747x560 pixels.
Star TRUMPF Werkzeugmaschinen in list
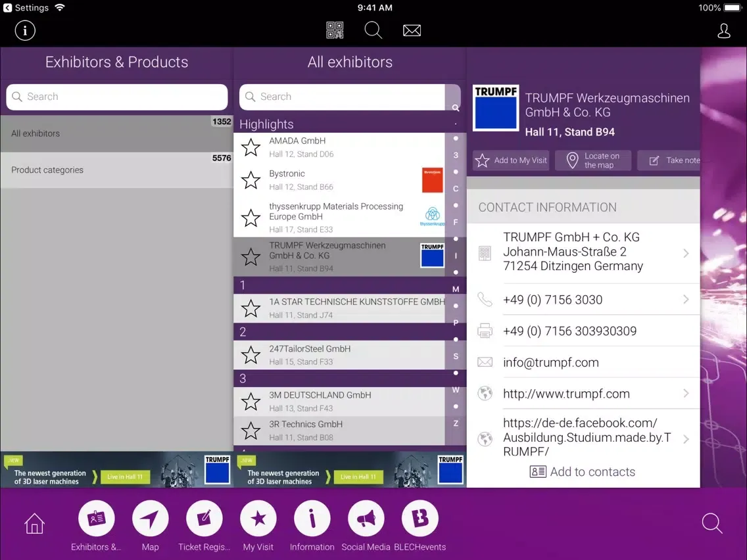[x=251, y=256]
